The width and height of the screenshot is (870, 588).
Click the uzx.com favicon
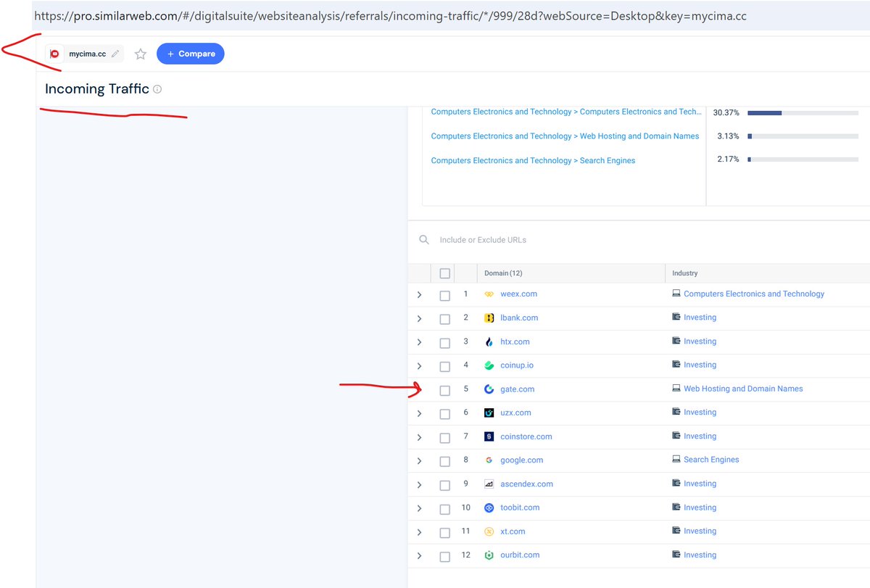click(x=489, y=413)
